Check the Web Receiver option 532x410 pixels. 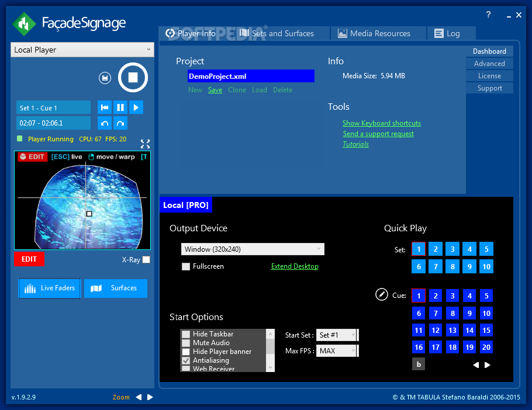coord(185,369)
